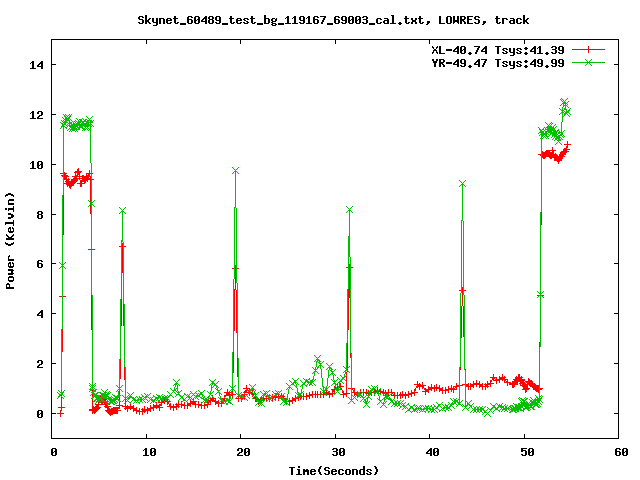Click the red legend line sample
Viewport: 640px width, 480px height.
point(588,50)
